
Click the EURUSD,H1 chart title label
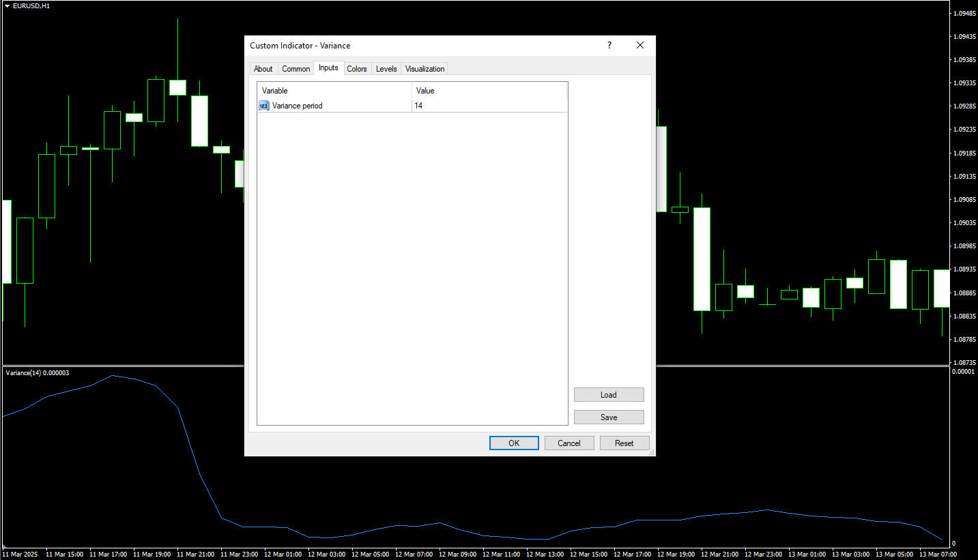tap(31, 5)
